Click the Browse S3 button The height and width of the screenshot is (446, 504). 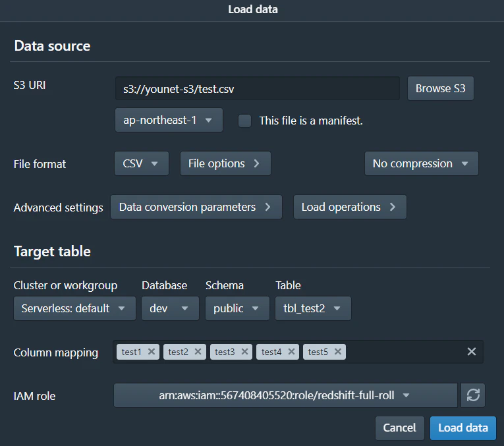(x=440, y=88)
